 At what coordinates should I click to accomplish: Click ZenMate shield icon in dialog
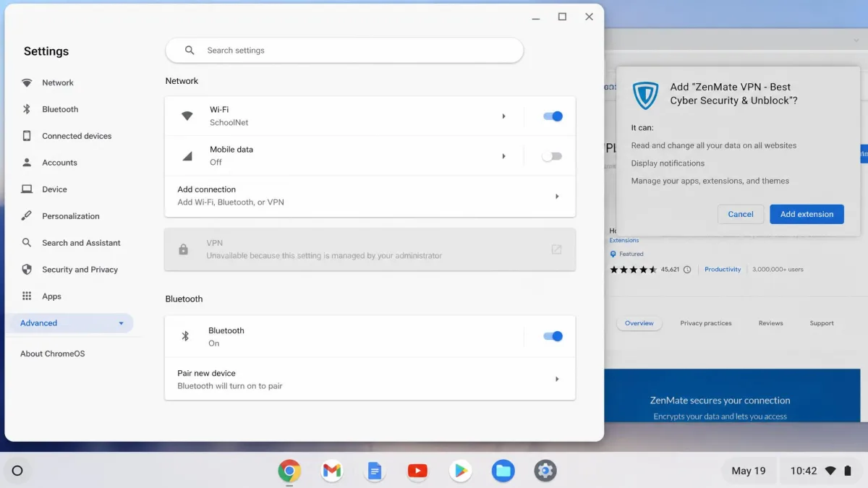click(x=644, y=95)
